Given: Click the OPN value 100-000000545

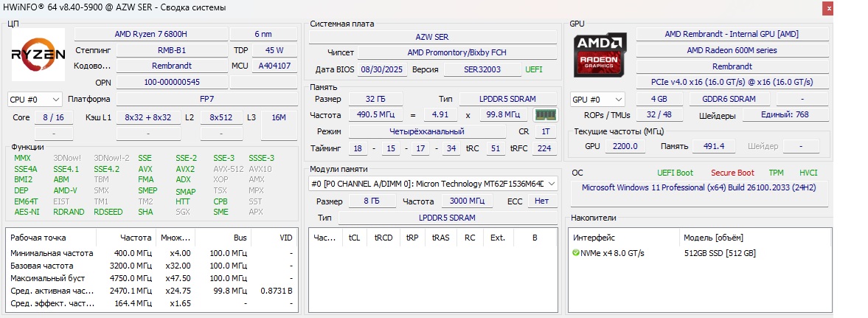Looking at the screenshot, I should [x=172, y=82].
